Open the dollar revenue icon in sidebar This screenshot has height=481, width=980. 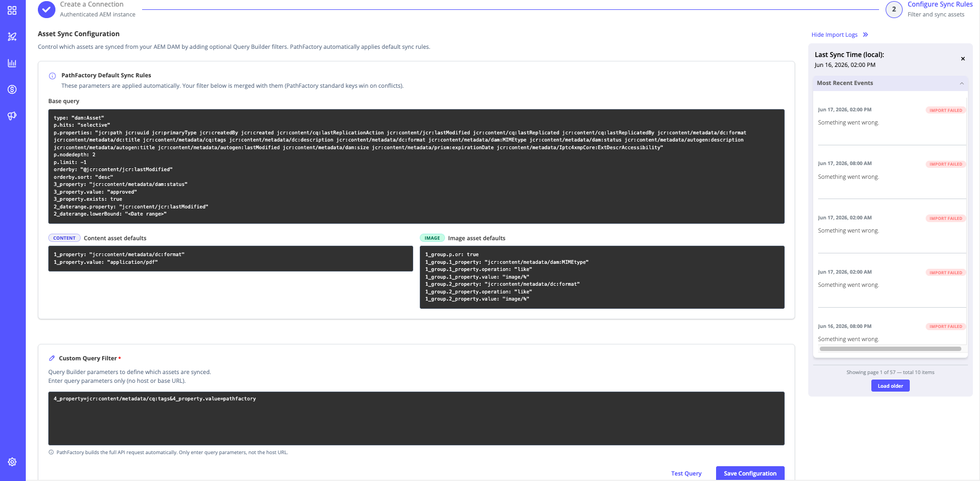point(12,89)
